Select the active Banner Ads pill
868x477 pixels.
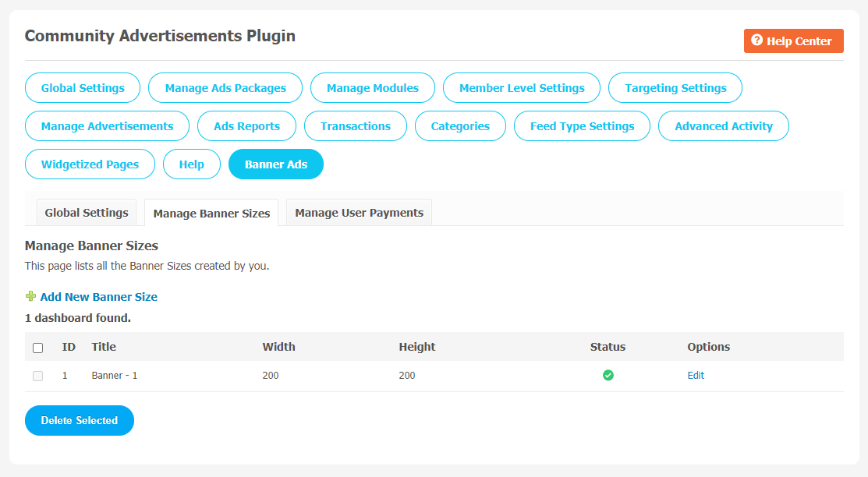tap(275, 164)
